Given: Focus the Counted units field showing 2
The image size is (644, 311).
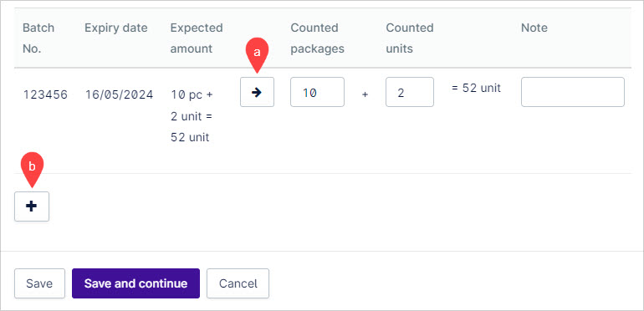Looking at the screenshot, I should (x=410, y=92).
